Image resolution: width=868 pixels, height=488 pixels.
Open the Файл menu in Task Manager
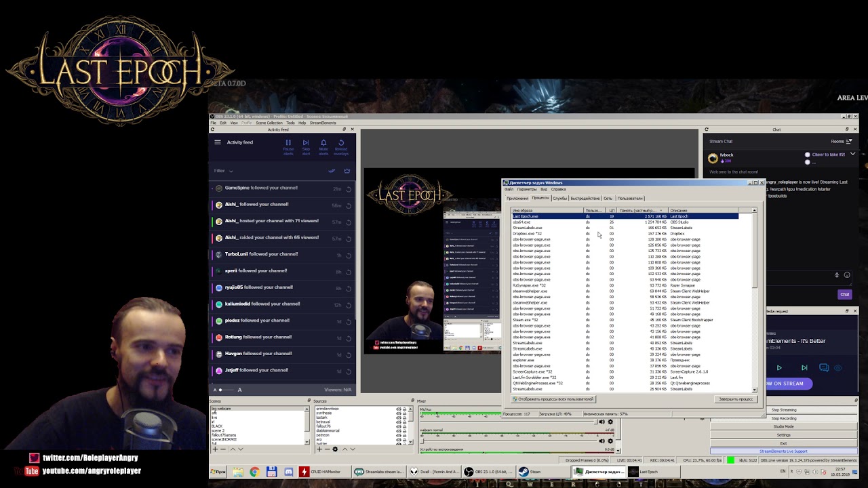pyautogui.click(x=509, y=190)
